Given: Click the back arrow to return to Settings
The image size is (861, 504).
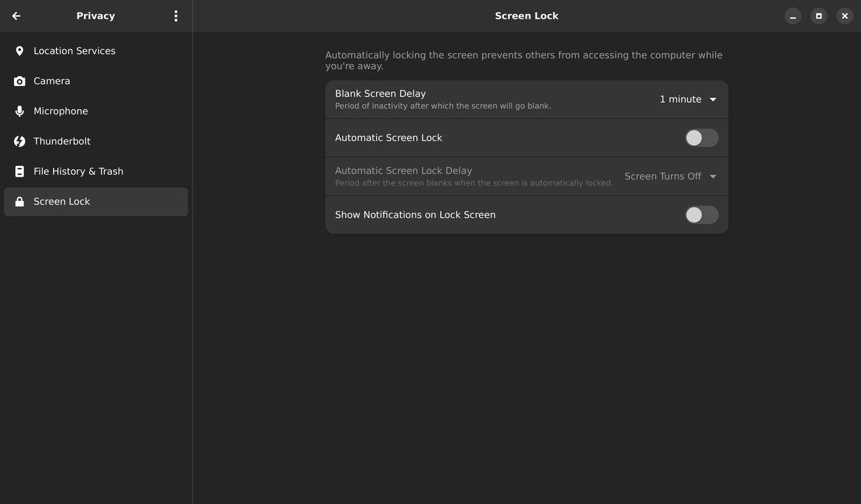Looking at the screenshot, I should [15, 15].
